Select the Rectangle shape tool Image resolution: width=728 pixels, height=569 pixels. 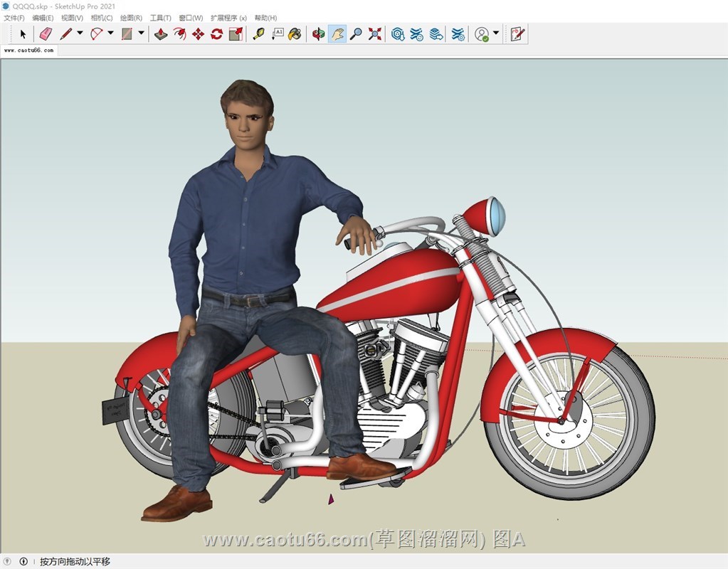[x=127, y=34]
